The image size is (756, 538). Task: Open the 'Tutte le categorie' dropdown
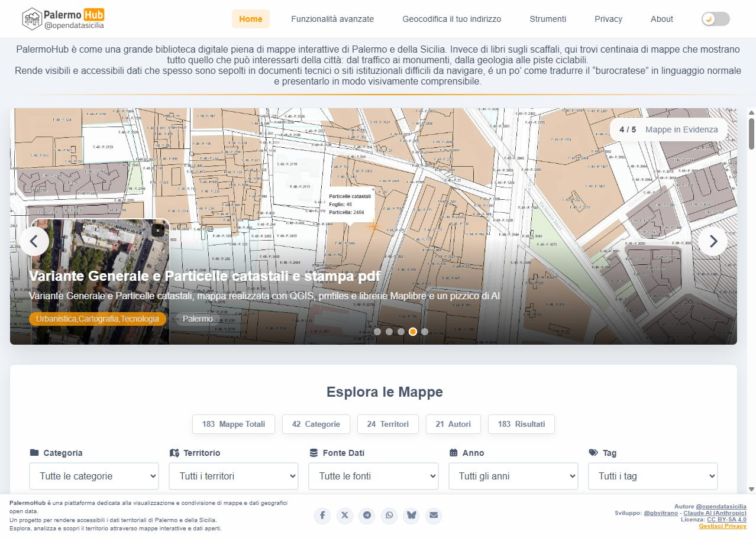click(x=93, y=476)
